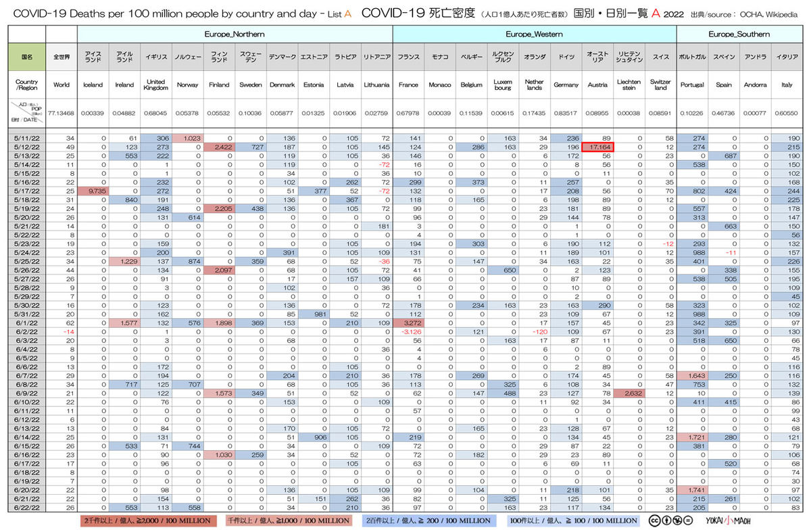The width and height of the screenshot is (811, 532).
Task: Select the Germany column header
Action: click(566, 86)
